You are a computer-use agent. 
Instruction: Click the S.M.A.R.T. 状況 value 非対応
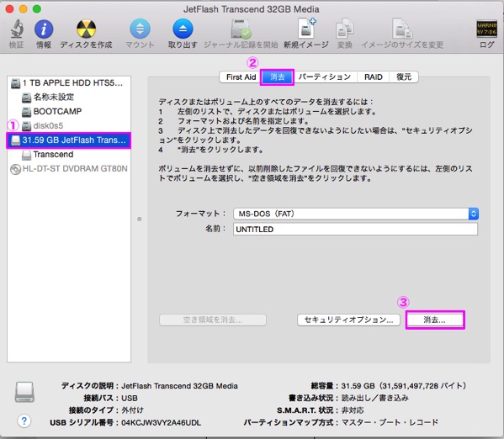[x=353, y=410]
